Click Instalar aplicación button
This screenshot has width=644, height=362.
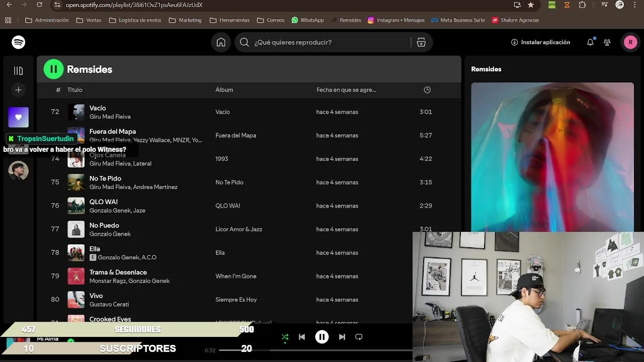click(540, 42)
